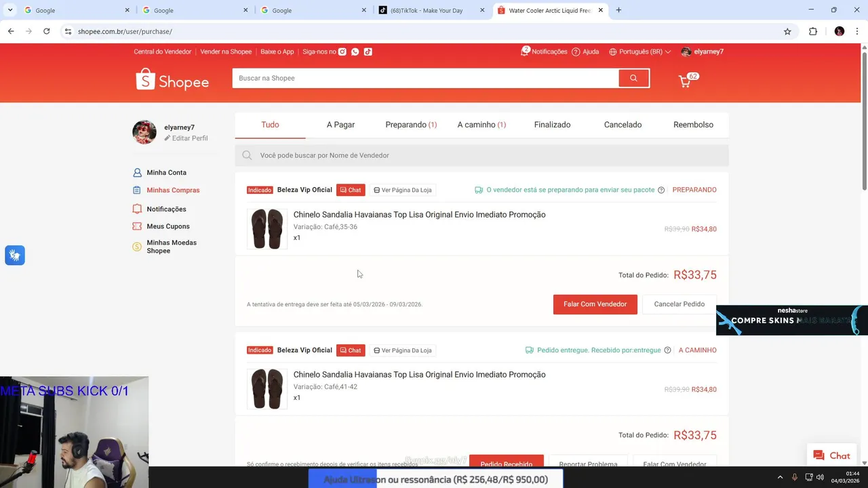Open Notificações in the sidebar
This screenshot has width=868, height=488.
tap(166, 209)
